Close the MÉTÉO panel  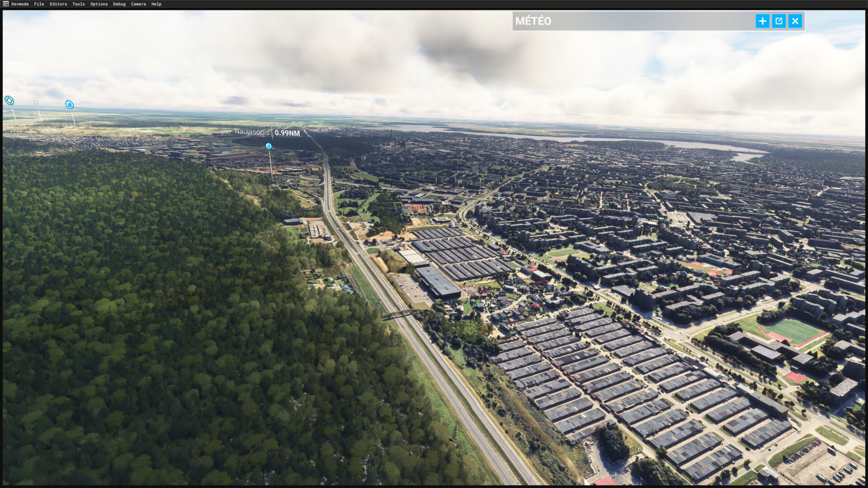(795, 21)
